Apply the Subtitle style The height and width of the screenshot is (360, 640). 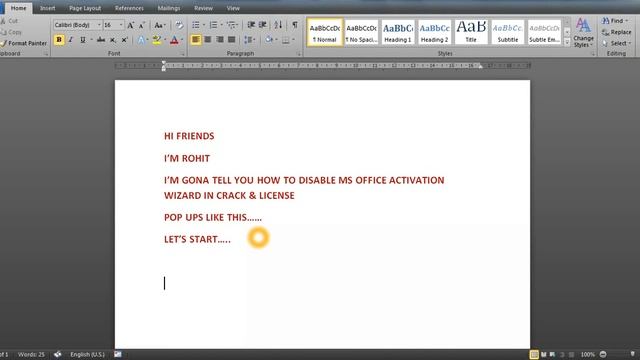point(508,32)
